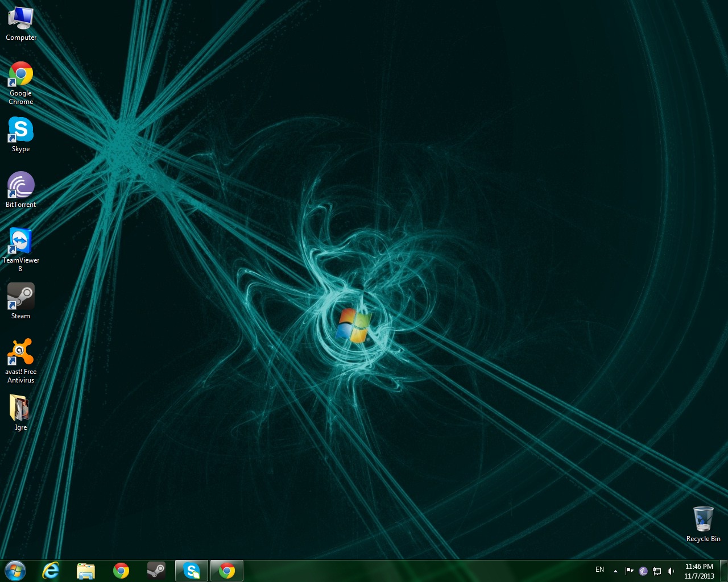The image size is (728, 582).
Task: Open the Windows Start menu
Action: point(15,570)
